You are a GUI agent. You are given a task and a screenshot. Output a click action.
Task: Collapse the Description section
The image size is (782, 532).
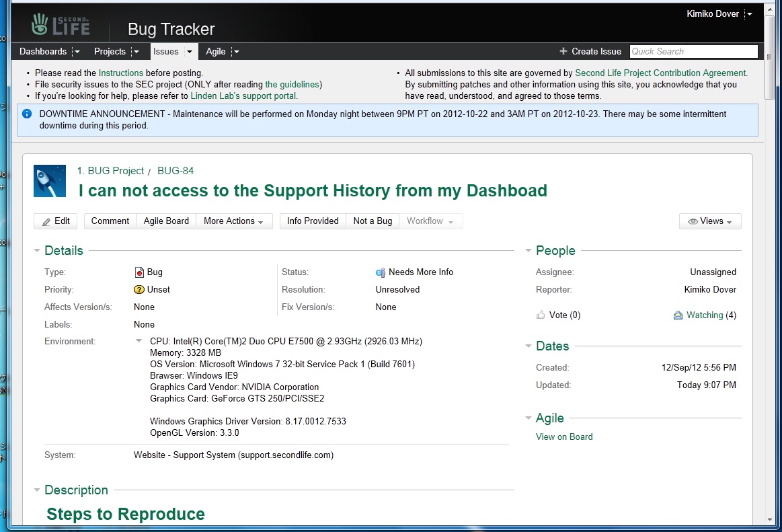click(36, 490)
